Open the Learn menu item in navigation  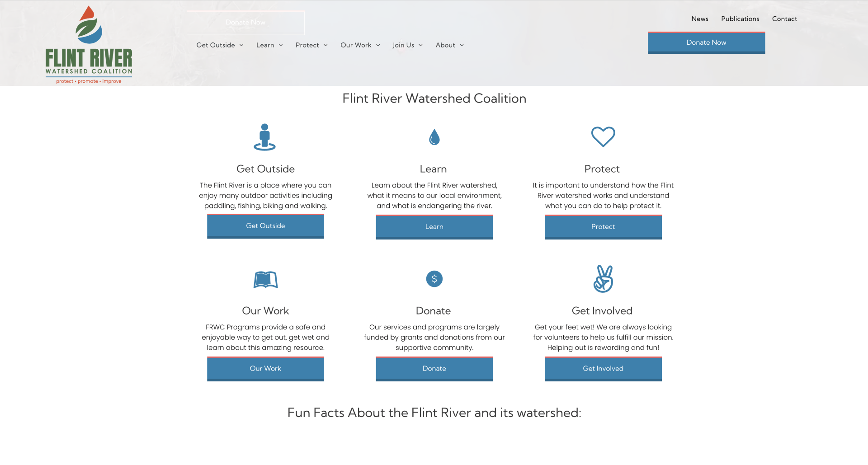tap(265, 45)
